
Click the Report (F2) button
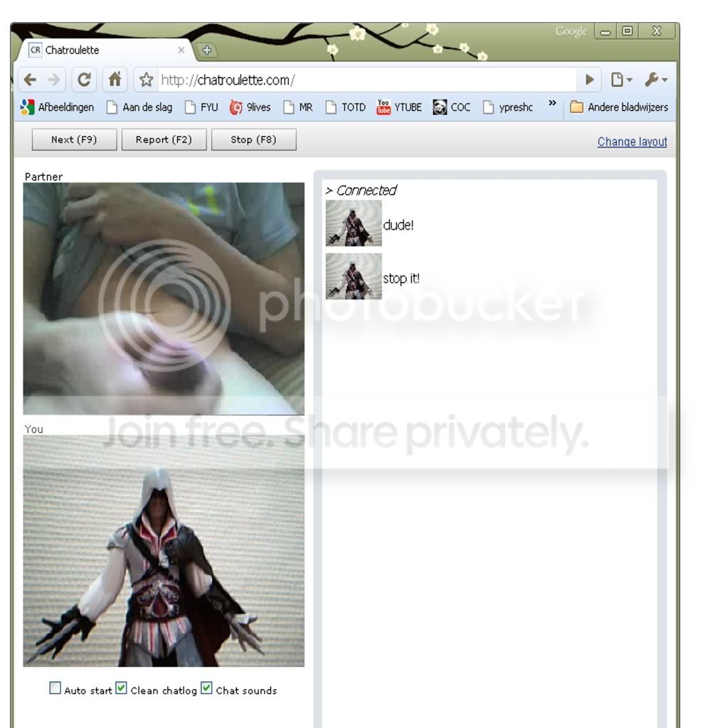(x=164, y=140)
